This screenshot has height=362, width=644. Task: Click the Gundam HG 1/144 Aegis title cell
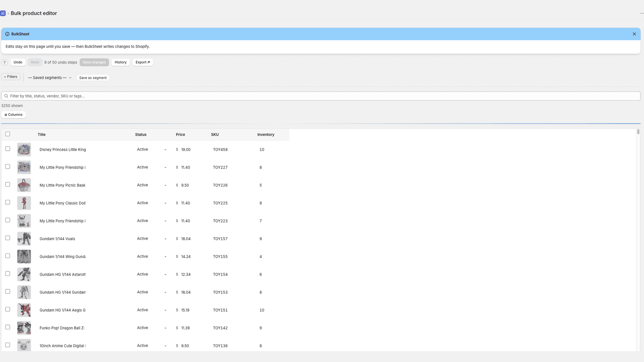(62, 310)
